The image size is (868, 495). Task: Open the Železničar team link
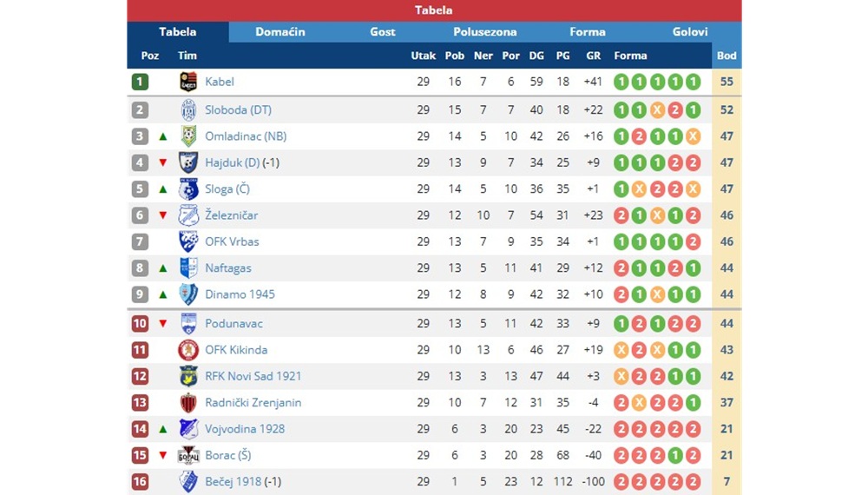(x=232, y=215)
